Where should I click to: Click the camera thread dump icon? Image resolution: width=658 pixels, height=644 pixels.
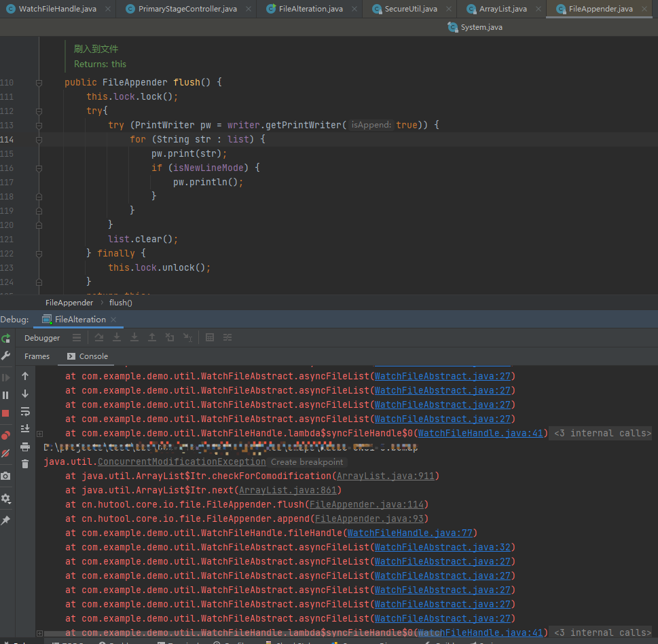pyautogui.click(x=6, y=476)
